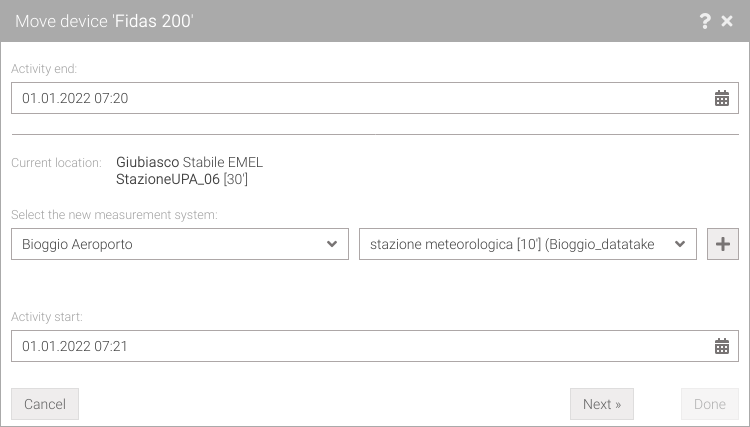Click the Move device 'Fidas 200' title
Screen dimensions: 750x427
pos(104,21)
